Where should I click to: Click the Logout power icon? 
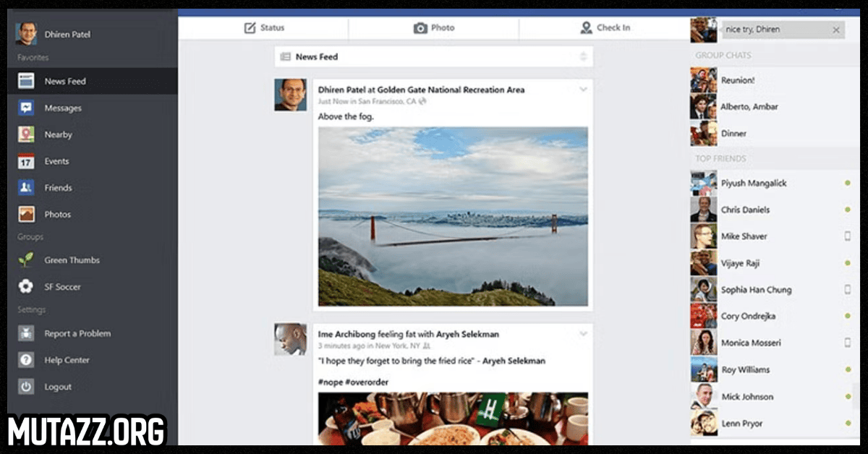click(26, 387)
